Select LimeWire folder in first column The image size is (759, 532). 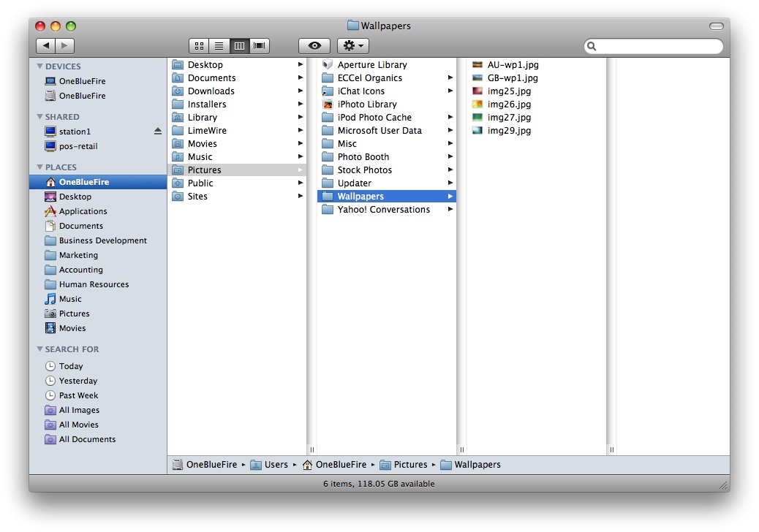point(237,131)
